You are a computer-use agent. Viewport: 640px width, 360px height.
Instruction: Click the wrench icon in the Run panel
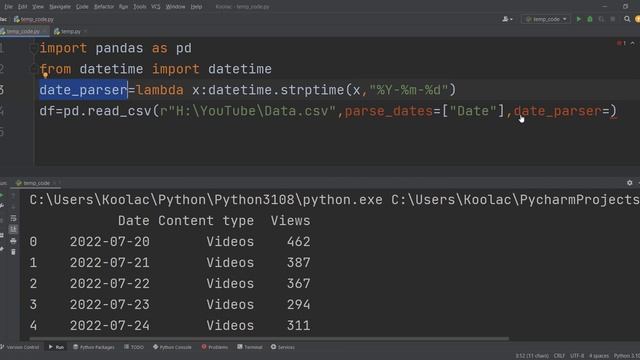tap(2, 206)
